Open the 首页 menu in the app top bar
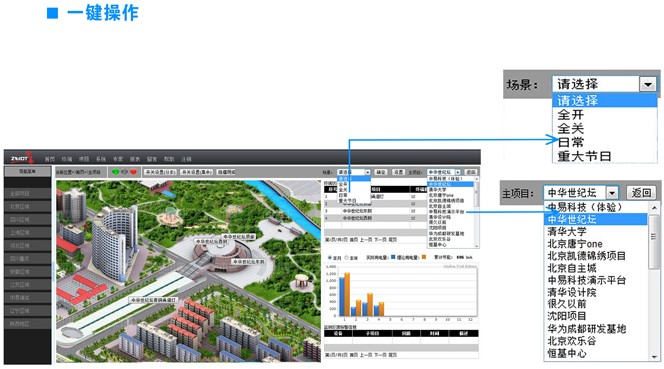 pyautogui.click(x=50, y=159)
